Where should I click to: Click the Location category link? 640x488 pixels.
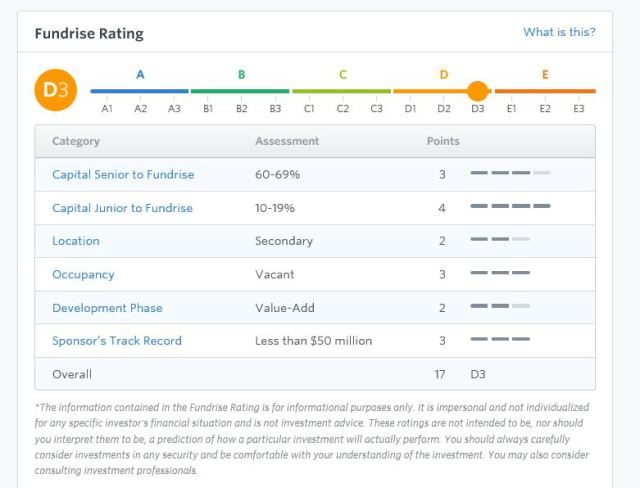[76, 241]
